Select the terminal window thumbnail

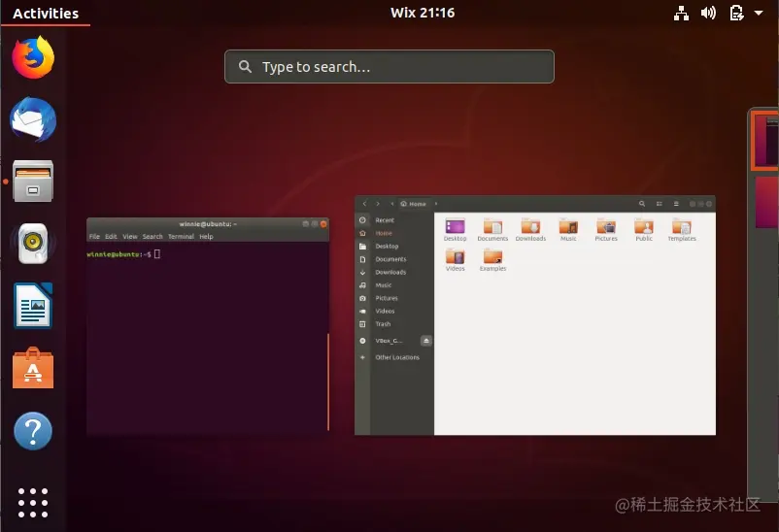[208, 327]
